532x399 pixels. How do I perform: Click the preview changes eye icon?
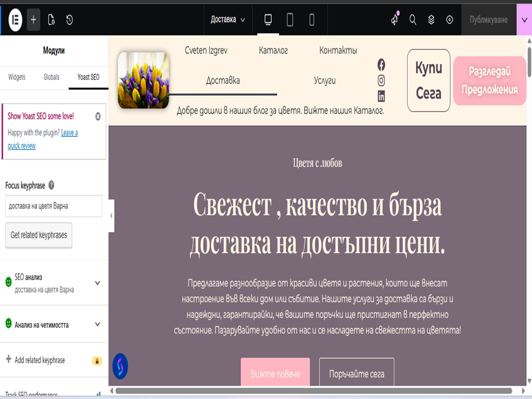coord(449,20)
